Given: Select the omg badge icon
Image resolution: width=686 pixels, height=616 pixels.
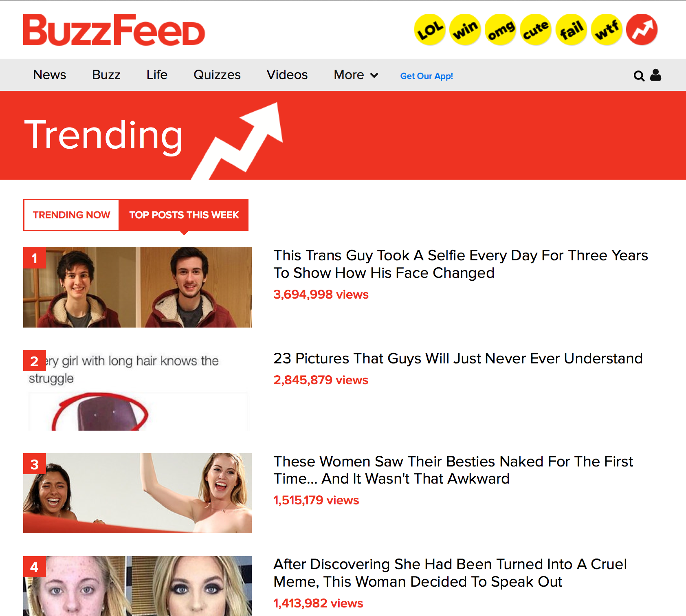Looking at the screenshot, I should pyautogui.click(x=501, y=30).
